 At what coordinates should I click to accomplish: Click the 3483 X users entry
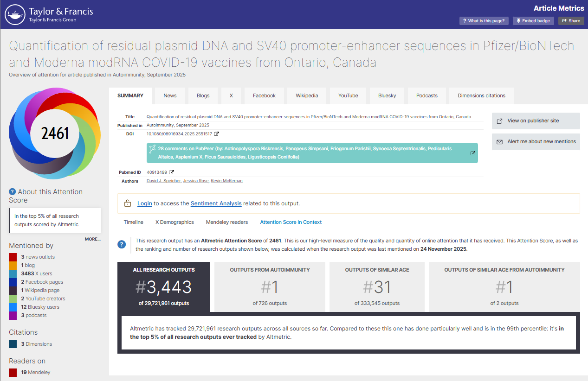click(x=37, y=273)
